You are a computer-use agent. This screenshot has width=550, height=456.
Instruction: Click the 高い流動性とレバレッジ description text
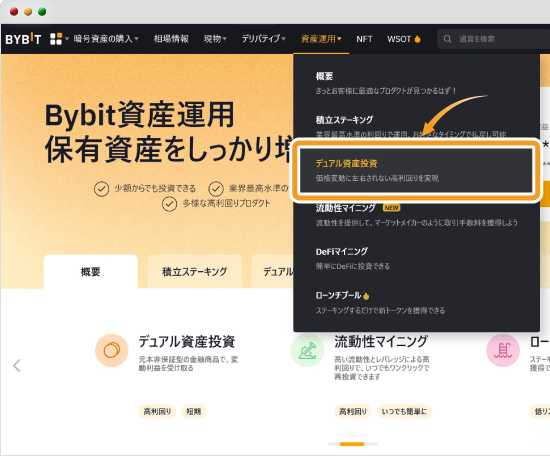(x=382, y=368)
